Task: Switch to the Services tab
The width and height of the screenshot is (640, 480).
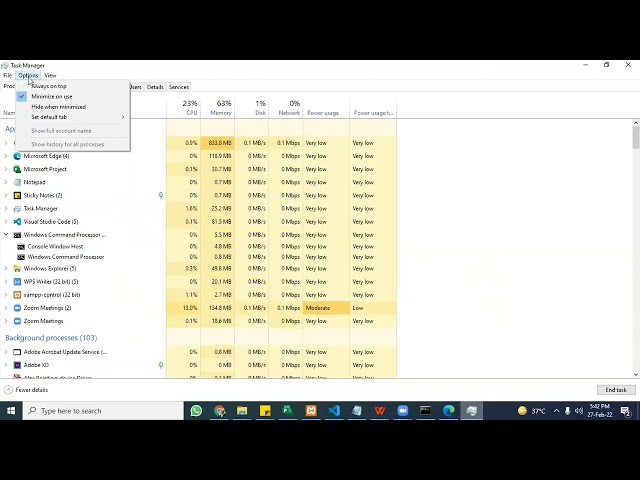Action: click(x=179, y=87)
